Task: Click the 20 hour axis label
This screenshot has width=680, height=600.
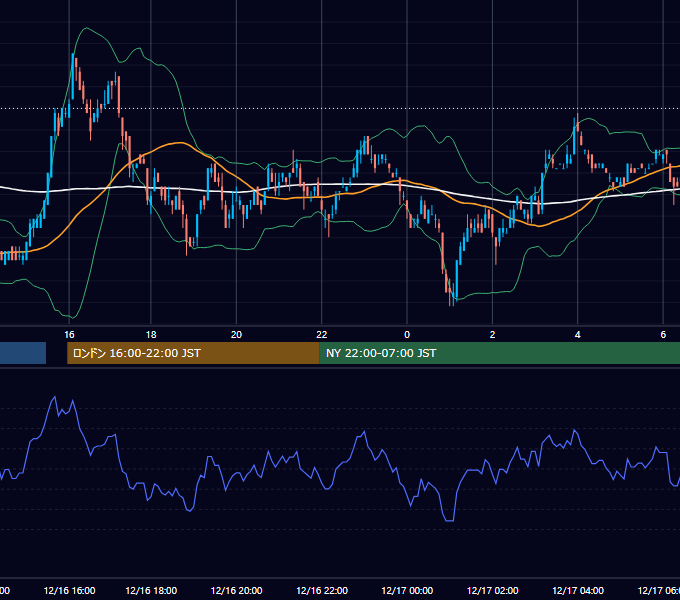Action: (x=236, y=335)
